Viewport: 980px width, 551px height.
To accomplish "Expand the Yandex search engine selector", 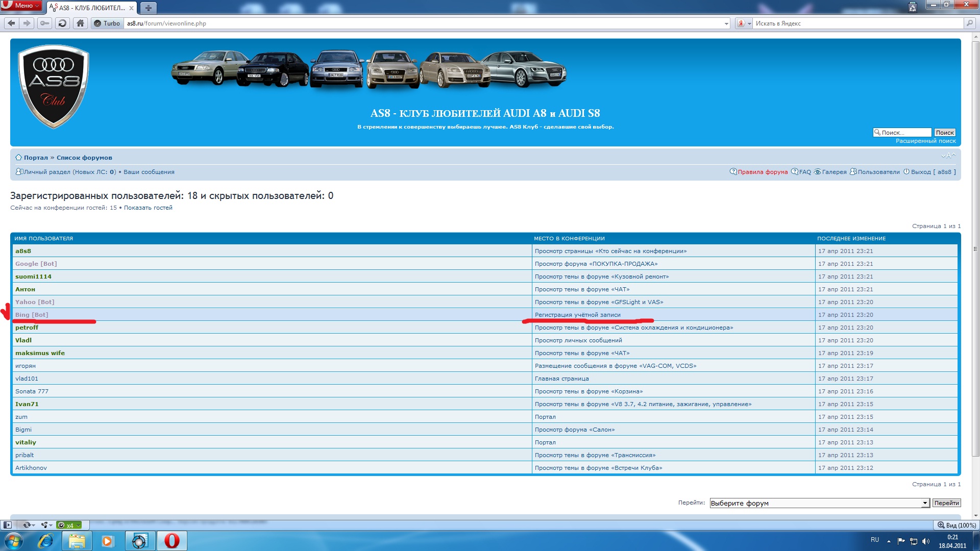I will click(744, 23).
